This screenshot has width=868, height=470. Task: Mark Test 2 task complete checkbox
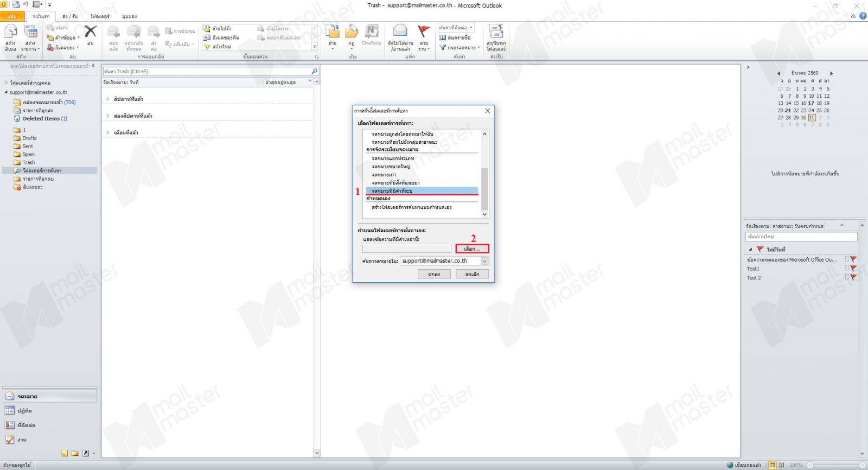[x=847, y=277]
